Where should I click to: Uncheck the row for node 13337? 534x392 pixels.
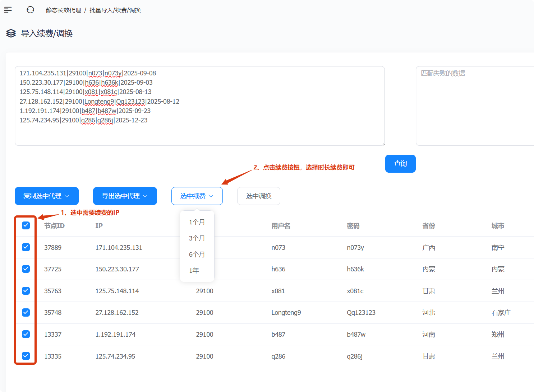click(26, 334)
